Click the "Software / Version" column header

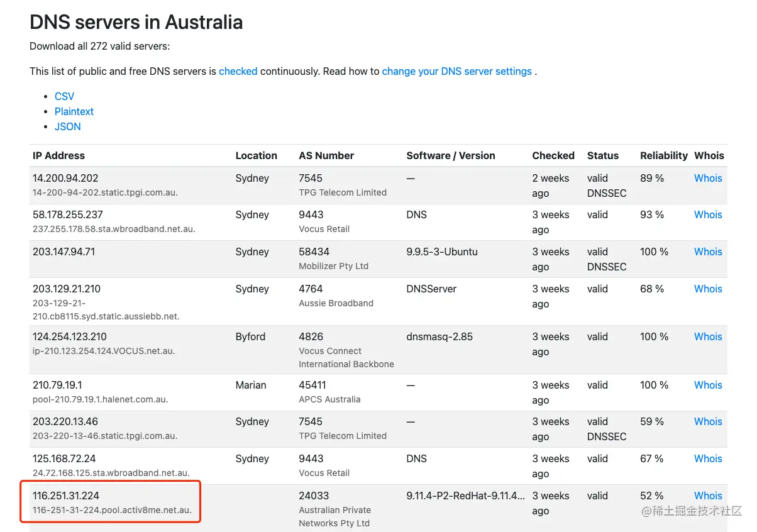coord(451,155)
